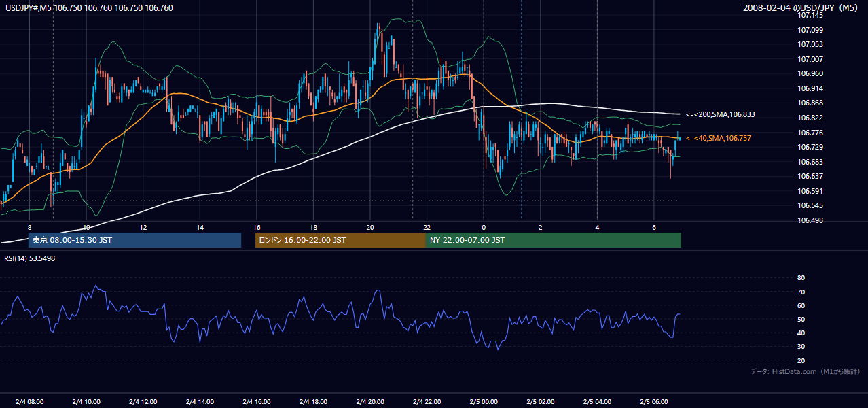Viewport: 868px width, 408px height.
Task: Click the 東京 08:00-15:30 JST session bar
Action: [x=134, y=240]
